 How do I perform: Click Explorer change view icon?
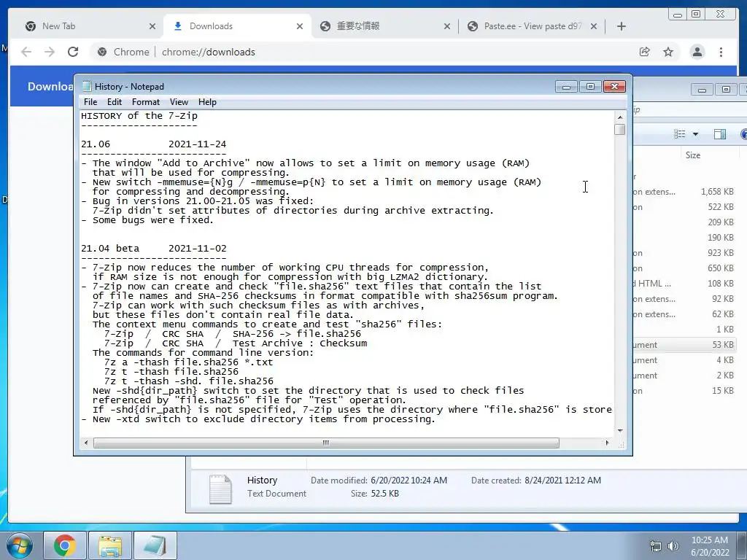[679, 134]
